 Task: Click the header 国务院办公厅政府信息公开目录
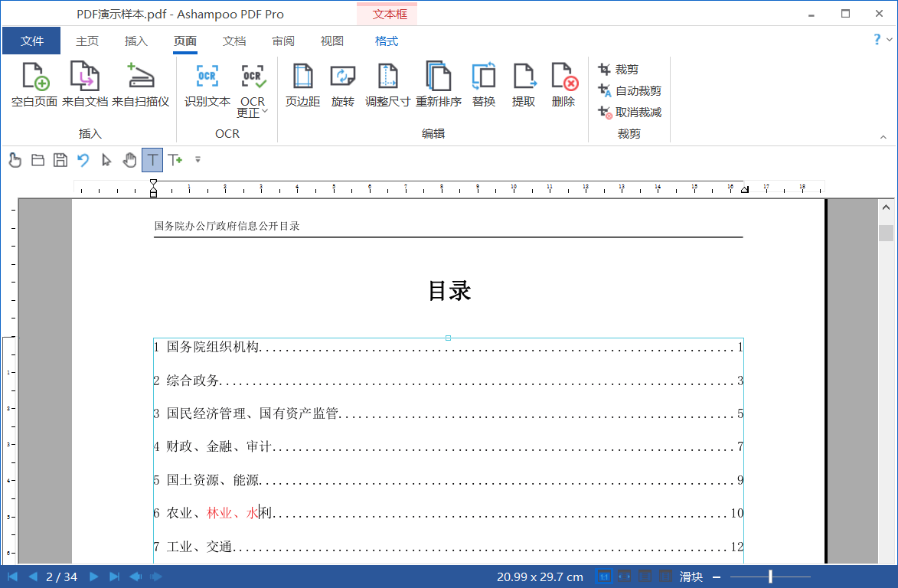pyautogui.click(x=227, y=226)
